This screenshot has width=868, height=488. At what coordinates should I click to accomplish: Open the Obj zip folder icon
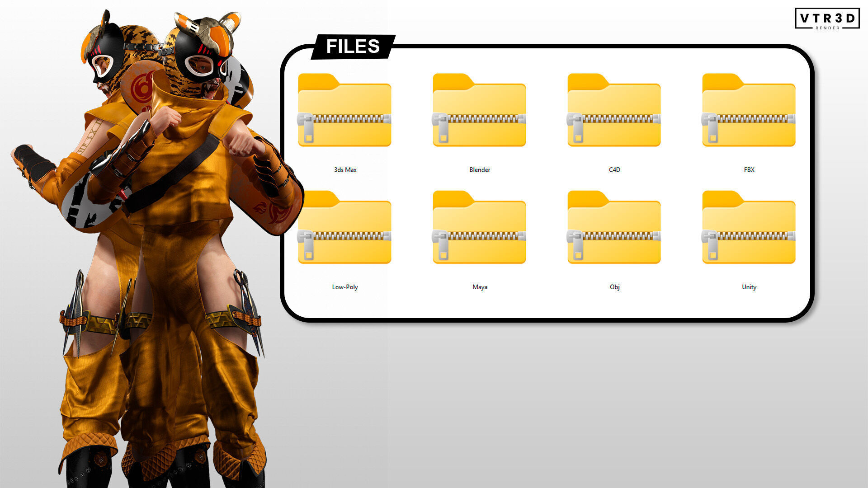(x=614, y=227)
